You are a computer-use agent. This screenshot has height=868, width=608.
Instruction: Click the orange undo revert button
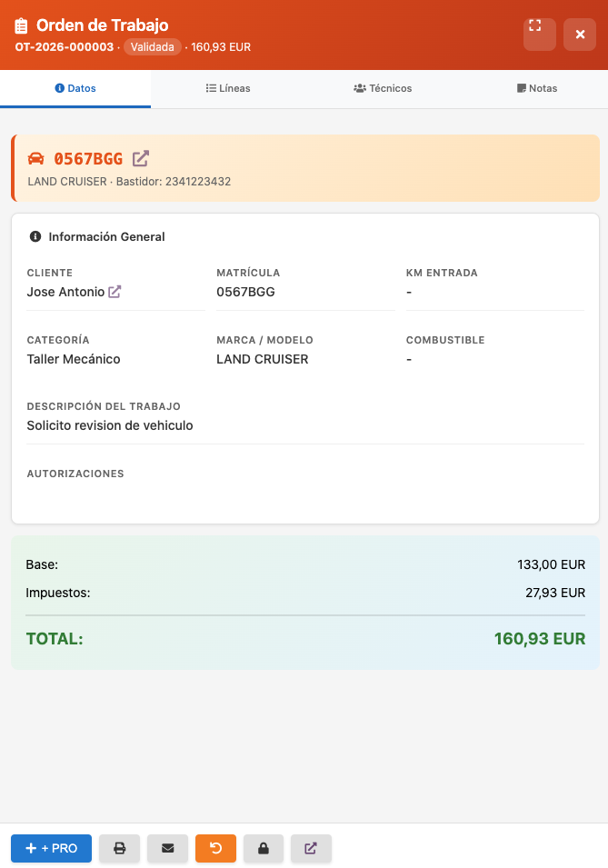[x=215, y=848]
